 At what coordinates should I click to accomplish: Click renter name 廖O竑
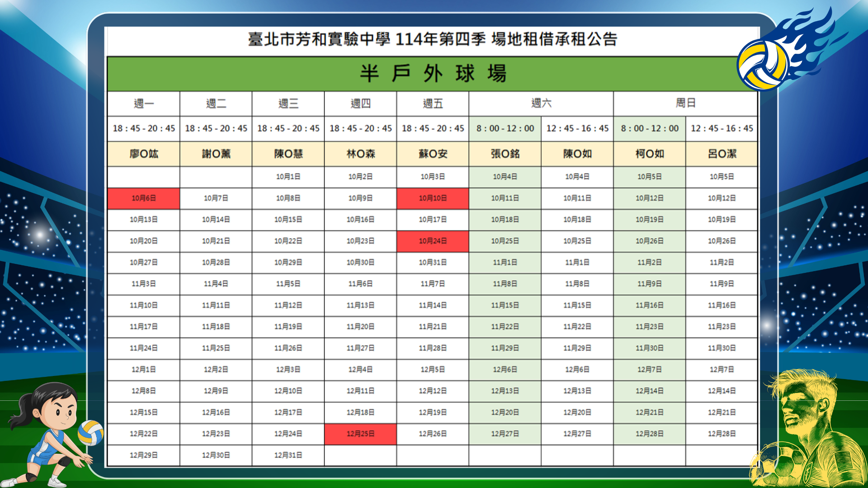click(144, 154)
